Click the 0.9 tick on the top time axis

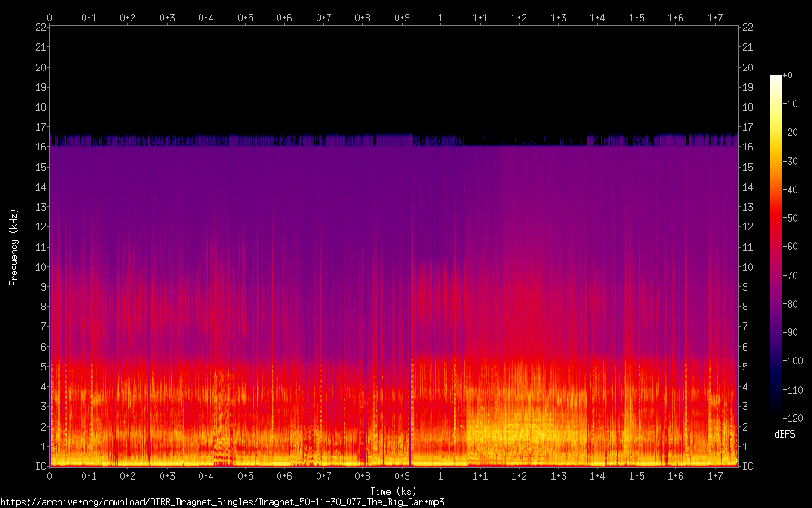402,17
